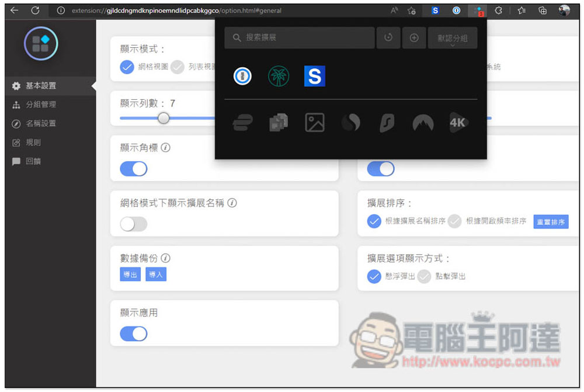Click the browser address bar URL
The image size is (584, 392).
(x=176, y=11)
